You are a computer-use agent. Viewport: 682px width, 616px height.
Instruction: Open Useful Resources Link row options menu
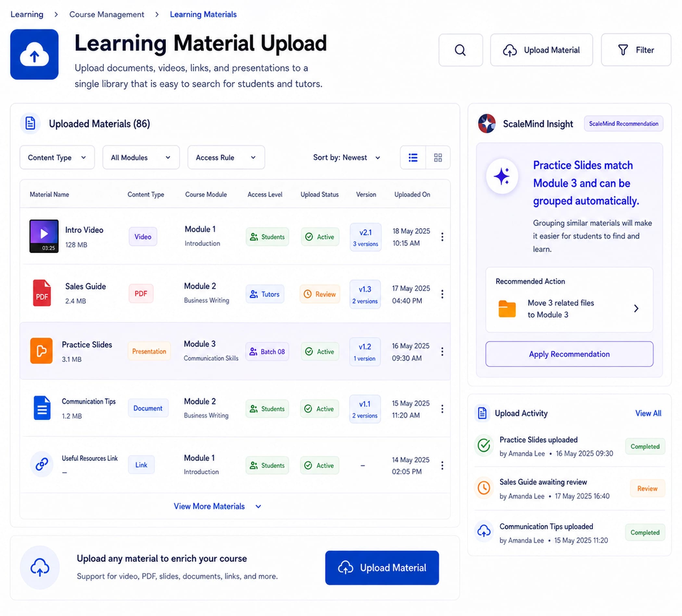442,465
